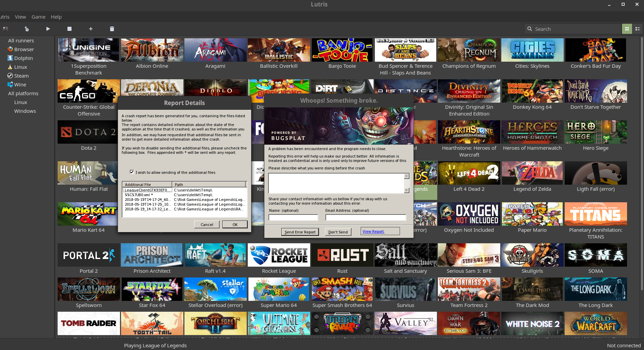The width and height of the screenshot is (644, 350).
Task: Select 55C57UB0.xml file row
Action: tap(185, 195)
